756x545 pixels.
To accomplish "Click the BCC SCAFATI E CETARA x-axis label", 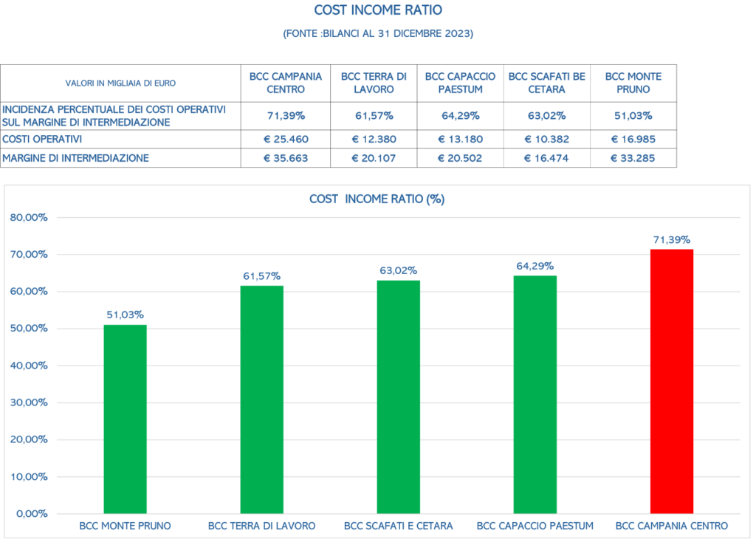I will 398,527.
